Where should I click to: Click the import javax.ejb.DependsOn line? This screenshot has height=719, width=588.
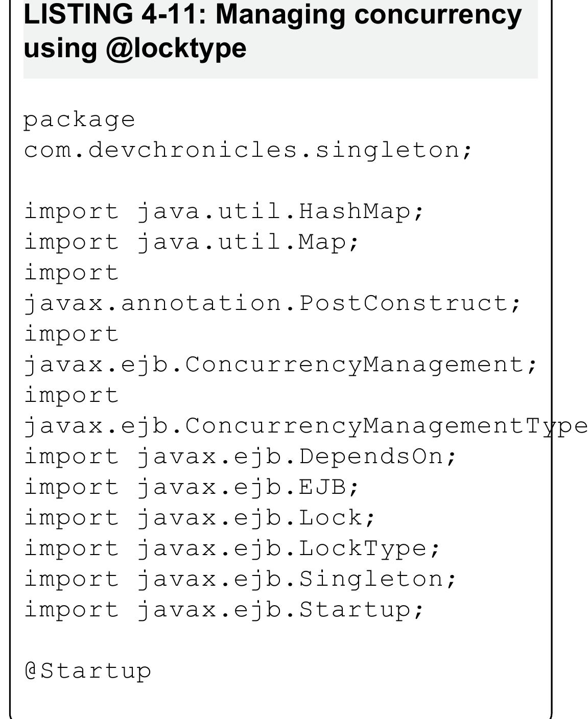point(240,457)
